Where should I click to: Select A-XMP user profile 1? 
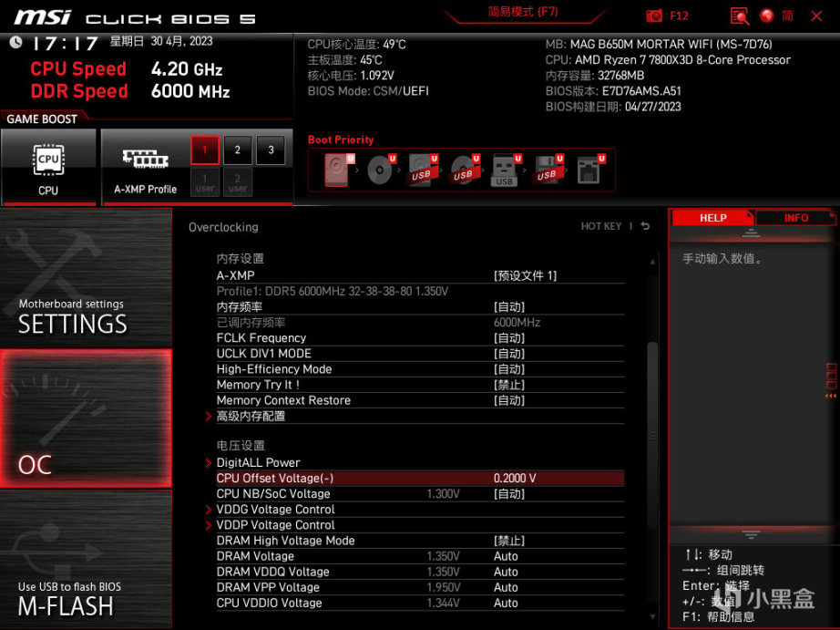tap(205, 182)
